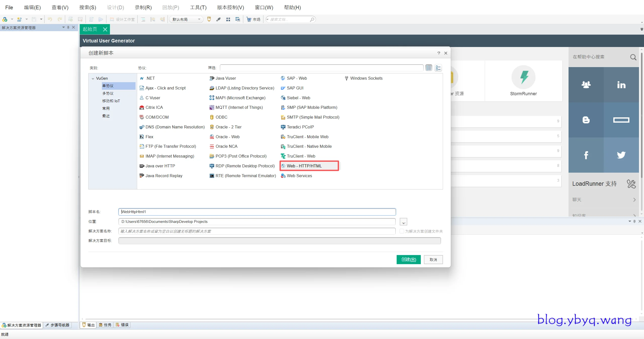Click the LinkedIn icon in sidebar
644x339 pixels.
(621, 85)
